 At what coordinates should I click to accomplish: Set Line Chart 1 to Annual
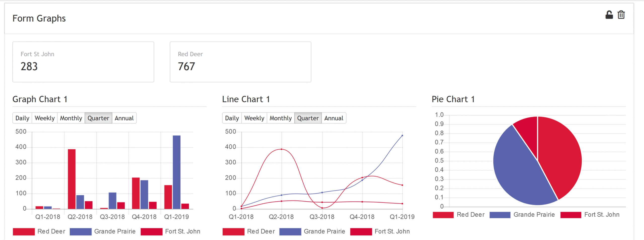point(334,118)
